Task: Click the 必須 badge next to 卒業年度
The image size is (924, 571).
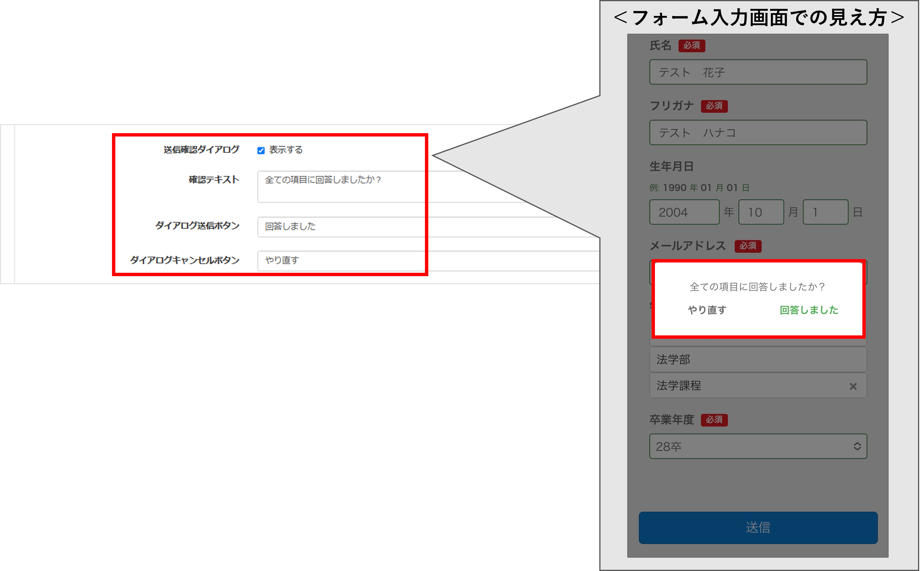Action: 714,420
